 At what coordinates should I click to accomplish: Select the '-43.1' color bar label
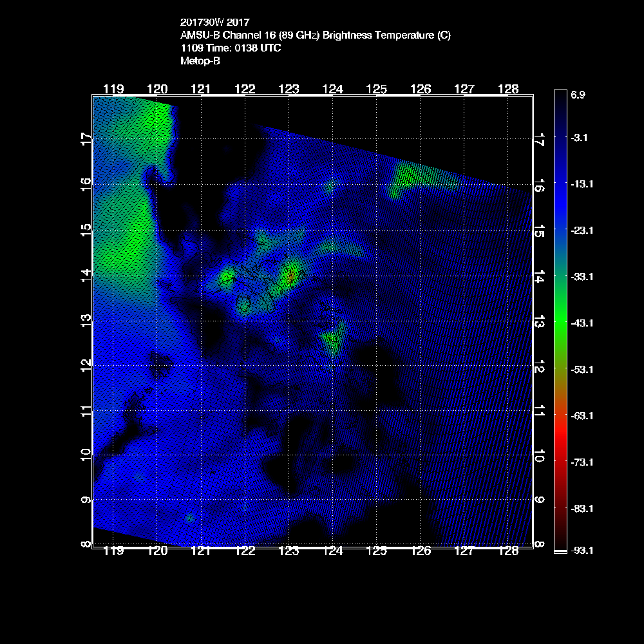(x=582, y=323)
